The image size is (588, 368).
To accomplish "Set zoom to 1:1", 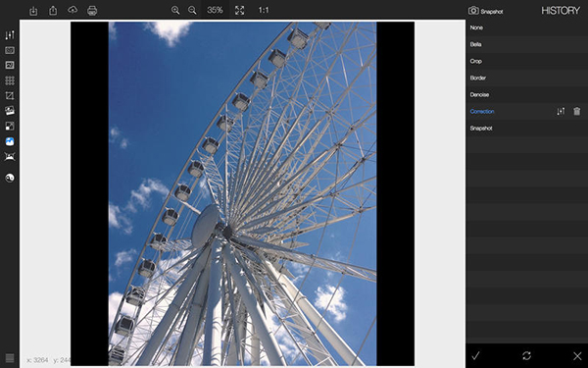I will (264, 10).
